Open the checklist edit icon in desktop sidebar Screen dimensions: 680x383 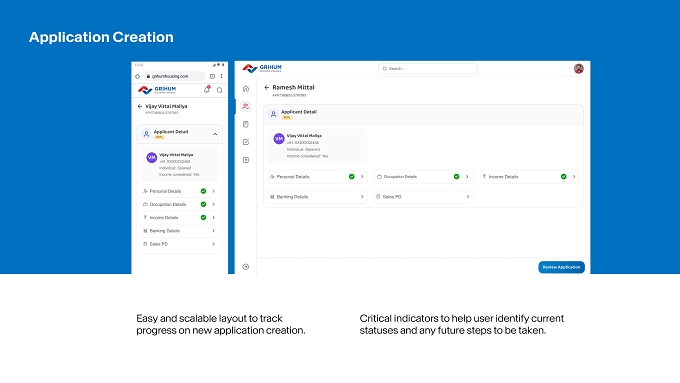246,142
